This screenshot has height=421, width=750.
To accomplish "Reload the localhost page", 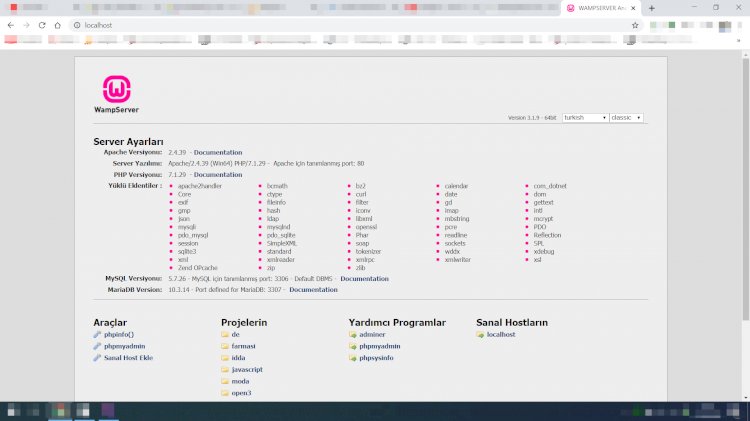I will click(42, 25).
